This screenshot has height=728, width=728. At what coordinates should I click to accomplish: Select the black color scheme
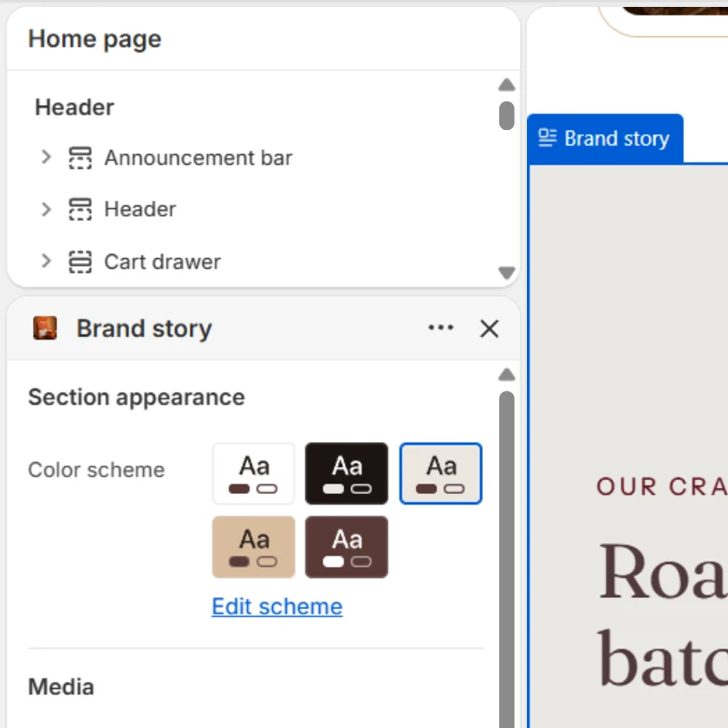click(347, 473)
